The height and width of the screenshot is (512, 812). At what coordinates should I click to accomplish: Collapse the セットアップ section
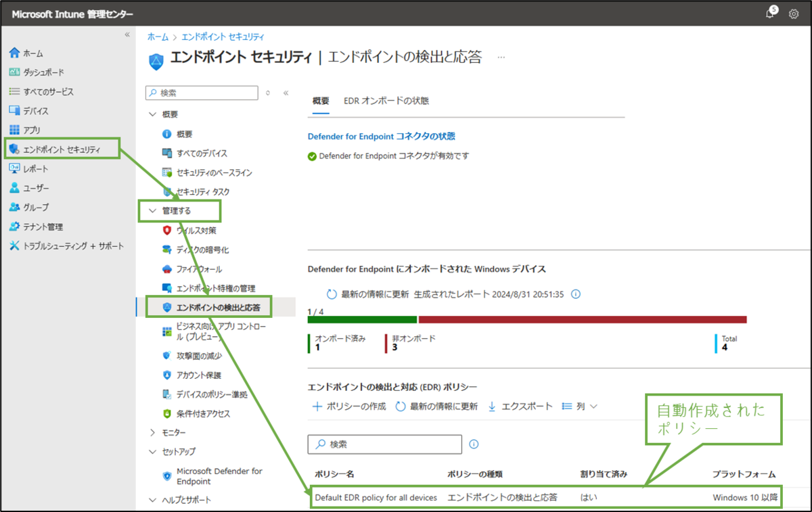(x=152, y=451)
